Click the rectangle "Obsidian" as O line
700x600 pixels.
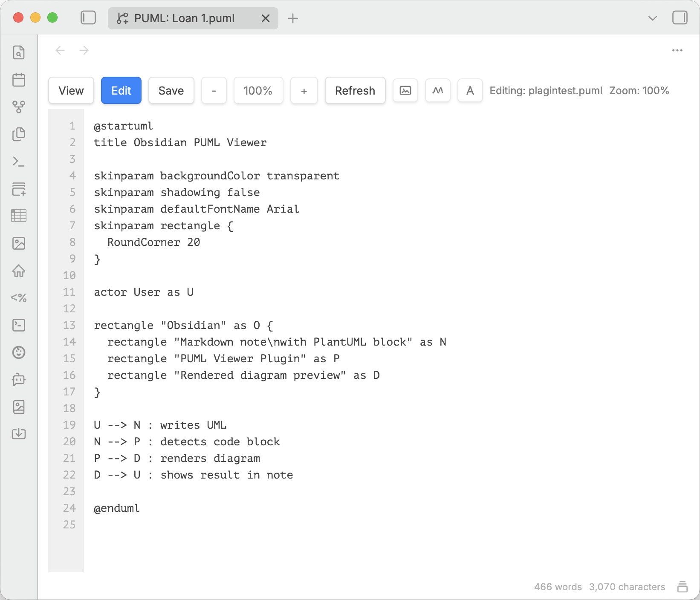pos(183,326)
